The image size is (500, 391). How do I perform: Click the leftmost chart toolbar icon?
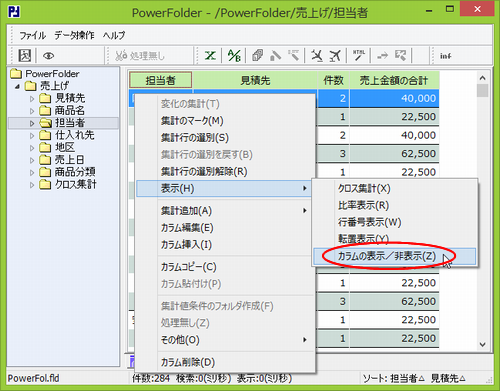pos(24,55)
